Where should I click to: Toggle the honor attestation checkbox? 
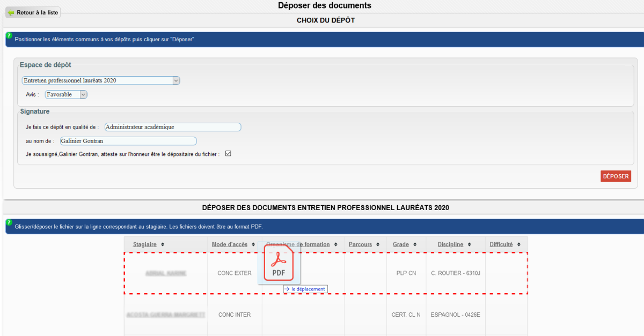(228, 154)
